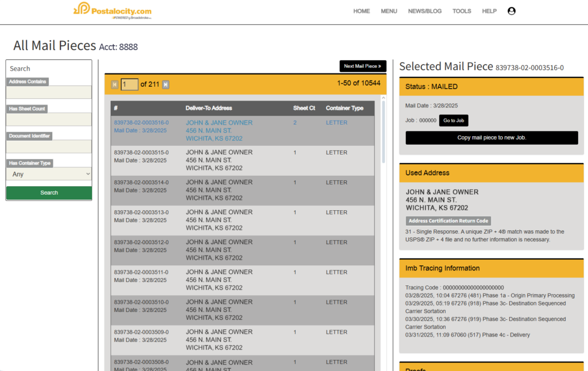Click the Phase 1a - Origin Primary Processing entry
Image resolution: width=588 pixels, height=371 pixels.
click(490, 296)
